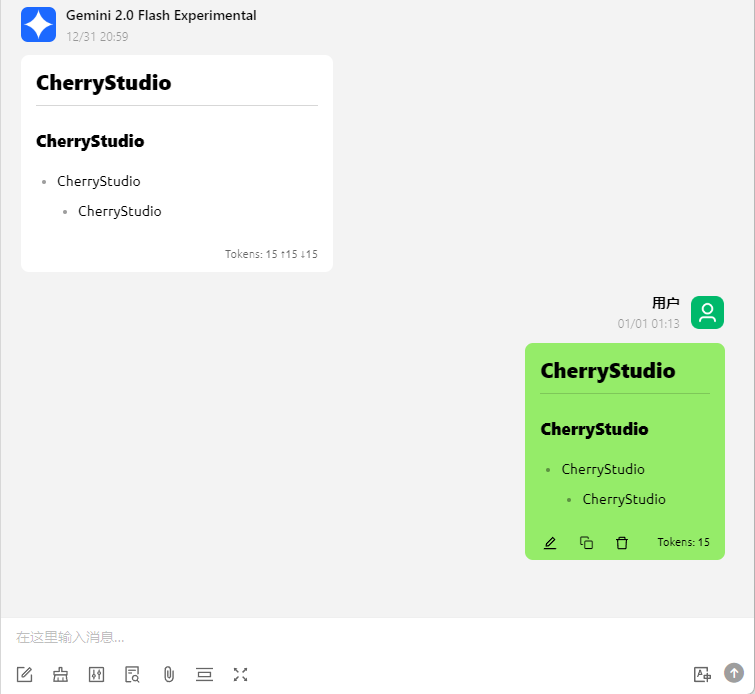The image size is (755, 694).
Task: Click the Gemini model avatar icon
Action: point(38,24)
